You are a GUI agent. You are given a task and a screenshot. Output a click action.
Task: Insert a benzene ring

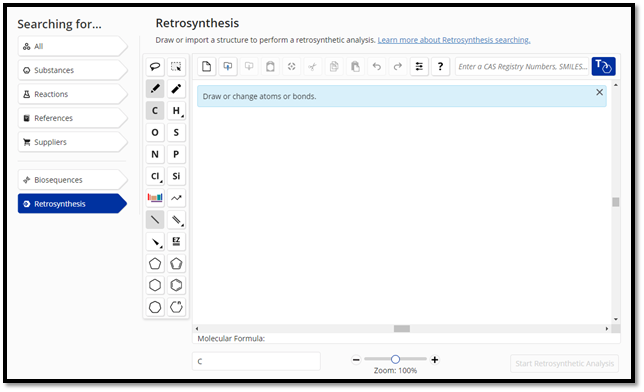pyautogui.click(x=176, y=285)
